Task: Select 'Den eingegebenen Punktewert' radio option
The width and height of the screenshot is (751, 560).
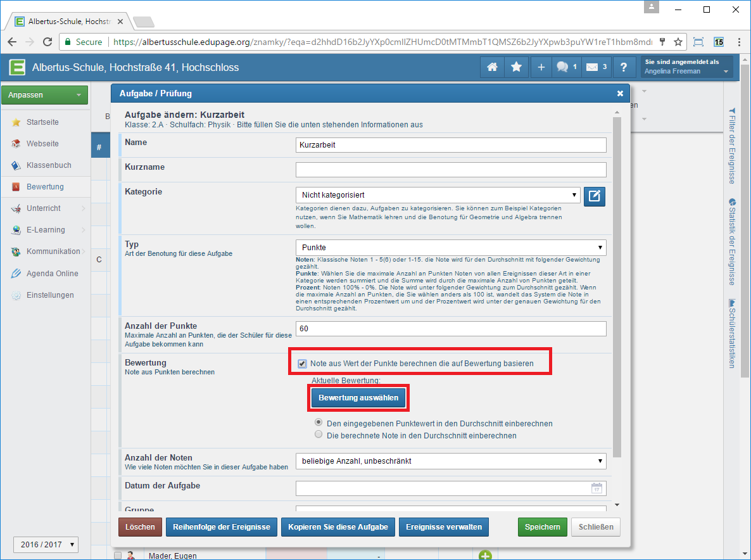Action: (x=319, y=423)
